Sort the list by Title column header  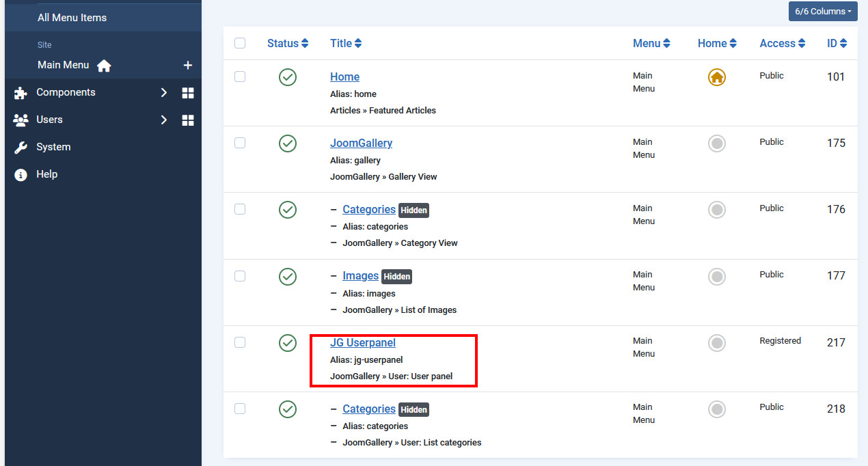[346, 43]
